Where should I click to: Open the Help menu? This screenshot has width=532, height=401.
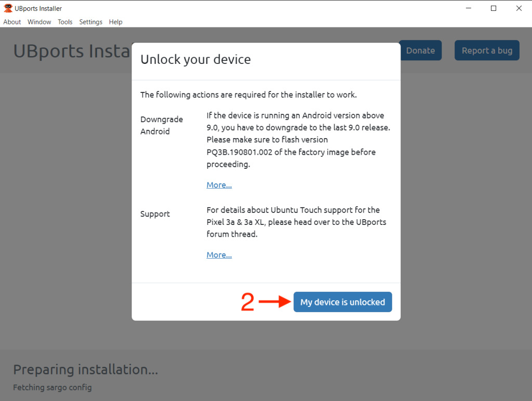tap(116, 22)
